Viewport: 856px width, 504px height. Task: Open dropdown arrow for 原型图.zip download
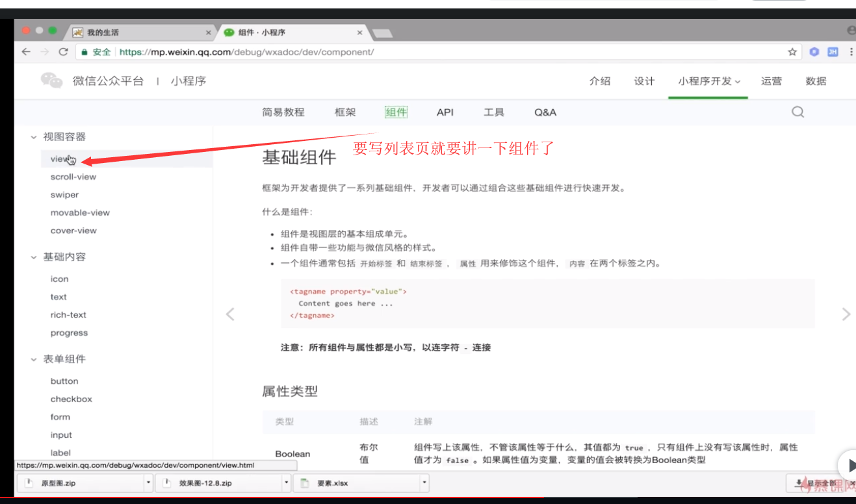tap(149, 483)
